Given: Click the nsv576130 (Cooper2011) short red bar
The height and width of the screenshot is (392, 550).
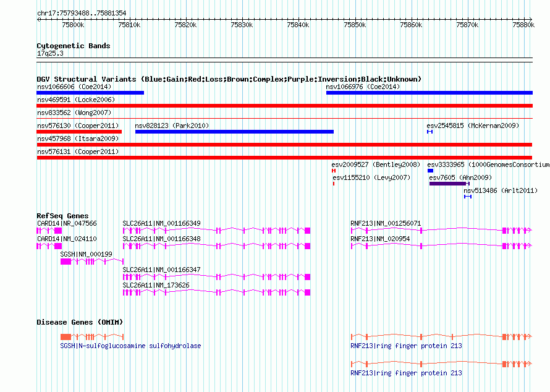Looking at the screenshot, I should click(x=79, y=132).
